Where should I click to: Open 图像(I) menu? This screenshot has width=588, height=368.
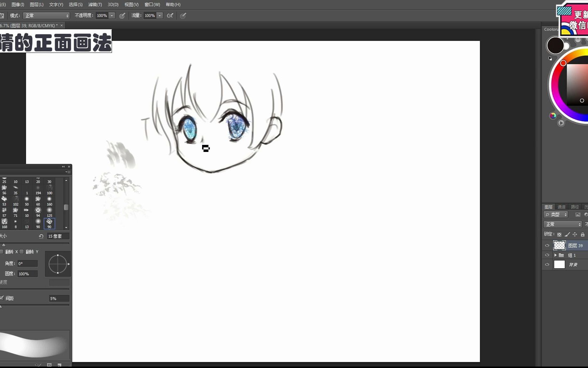click(x=18, y=5)
